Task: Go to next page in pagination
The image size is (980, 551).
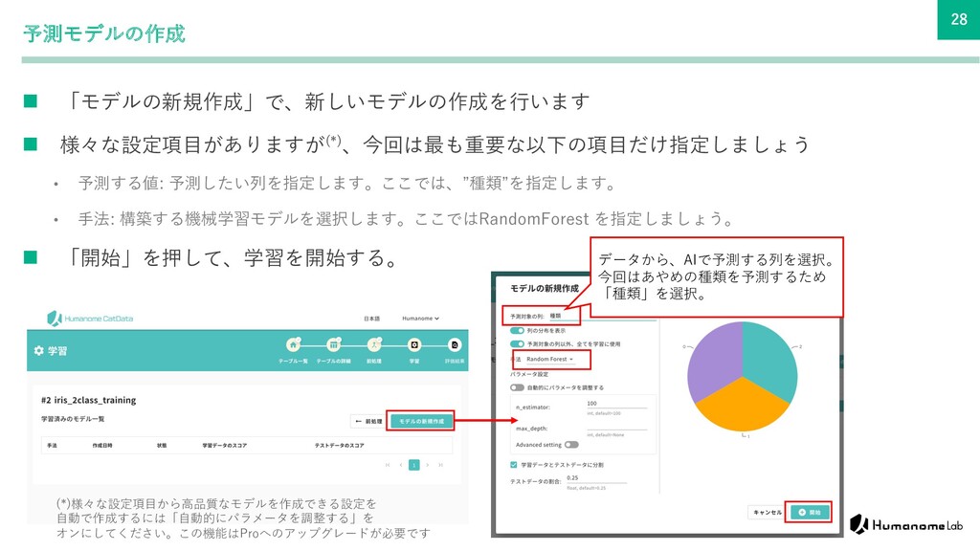Action: click(428, 465)
